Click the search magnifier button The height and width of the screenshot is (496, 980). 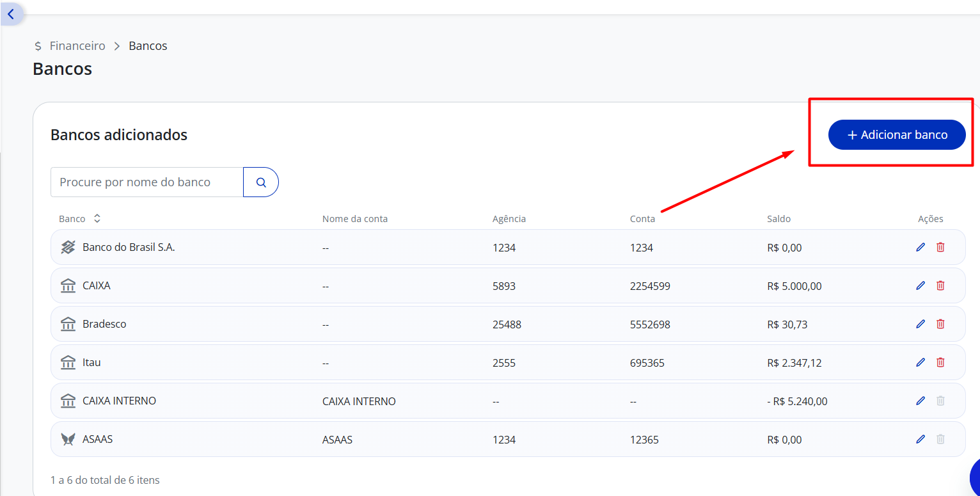point(261,182)
